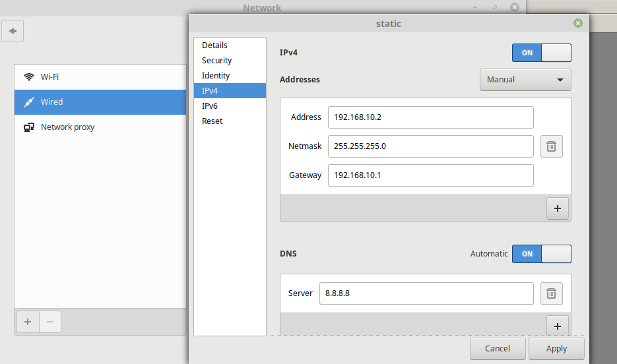Toggle the IPv4 ON switch
617x364 pixels.
click(542, 53)
